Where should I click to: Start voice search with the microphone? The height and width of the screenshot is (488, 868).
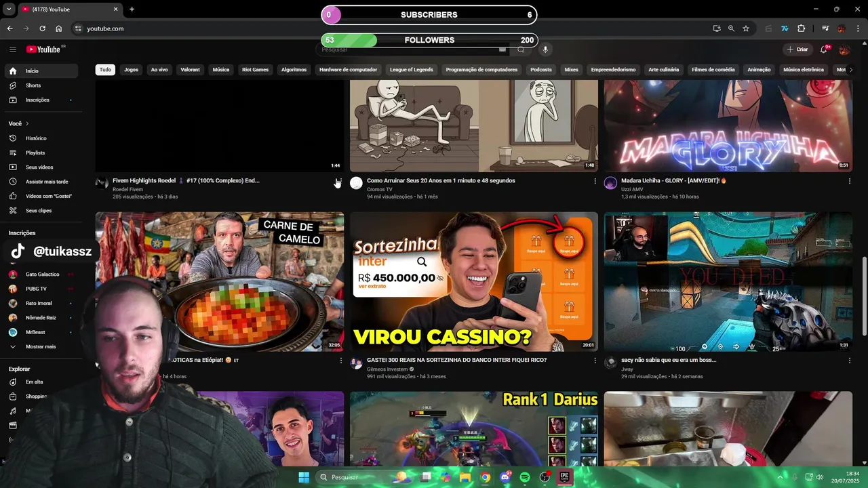click(545, 49)
